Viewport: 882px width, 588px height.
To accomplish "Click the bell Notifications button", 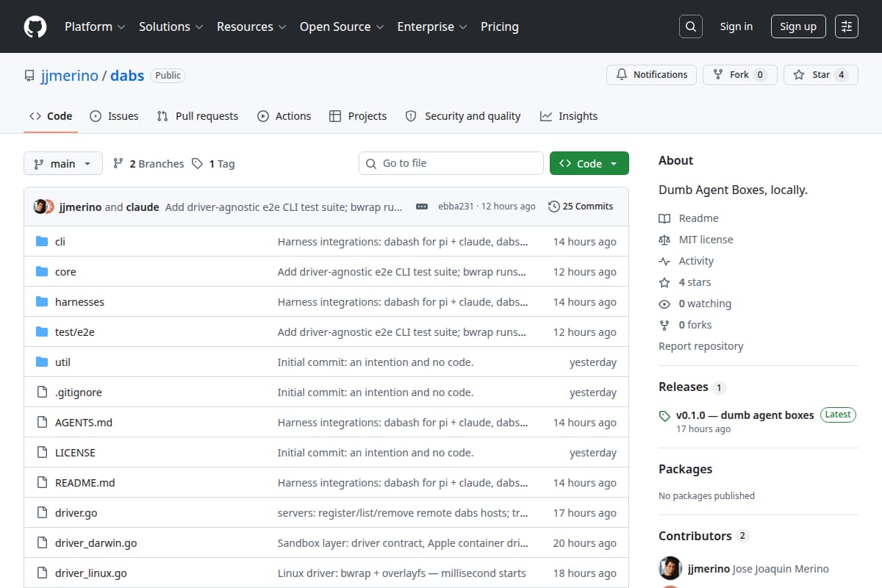I will click(x=652, y=75).
